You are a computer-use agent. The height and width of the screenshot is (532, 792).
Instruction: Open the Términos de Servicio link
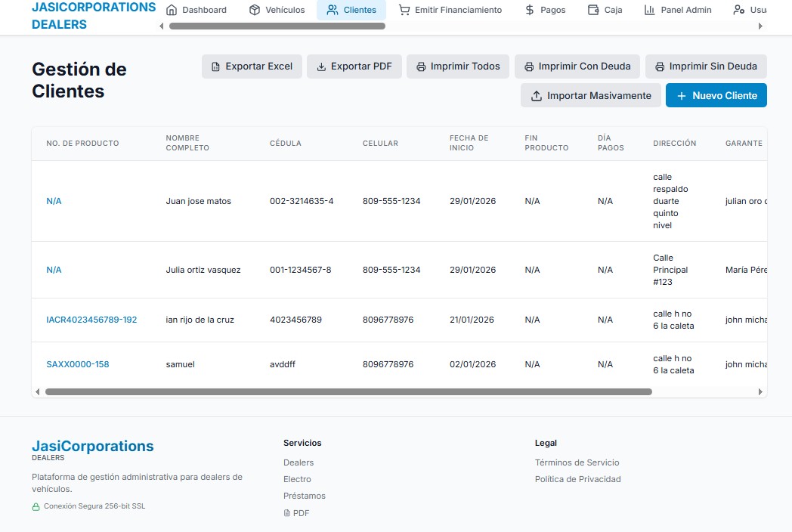pos(577,462)
